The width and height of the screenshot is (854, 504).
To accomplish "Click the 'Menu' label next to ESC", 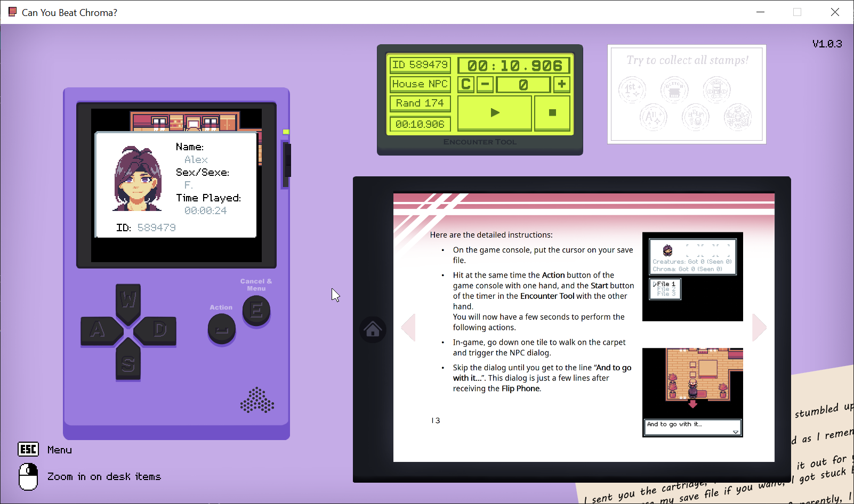I will [x=60, y=450].
